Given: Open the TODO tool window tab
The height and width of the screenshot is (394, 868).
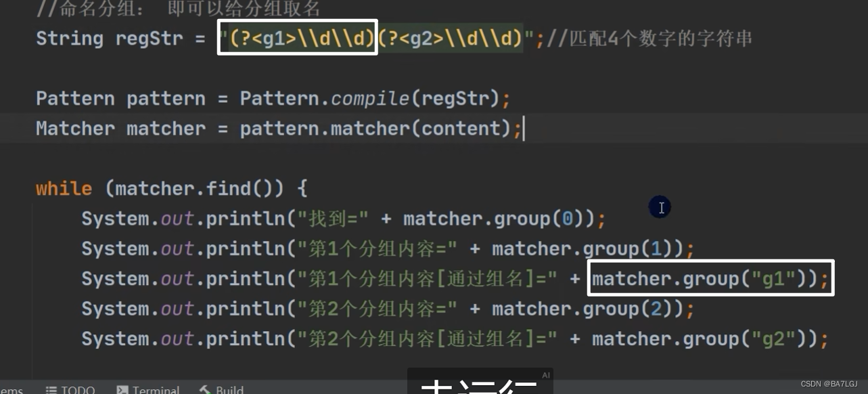Looking at the screenshot, I should (x=70, y=389).
